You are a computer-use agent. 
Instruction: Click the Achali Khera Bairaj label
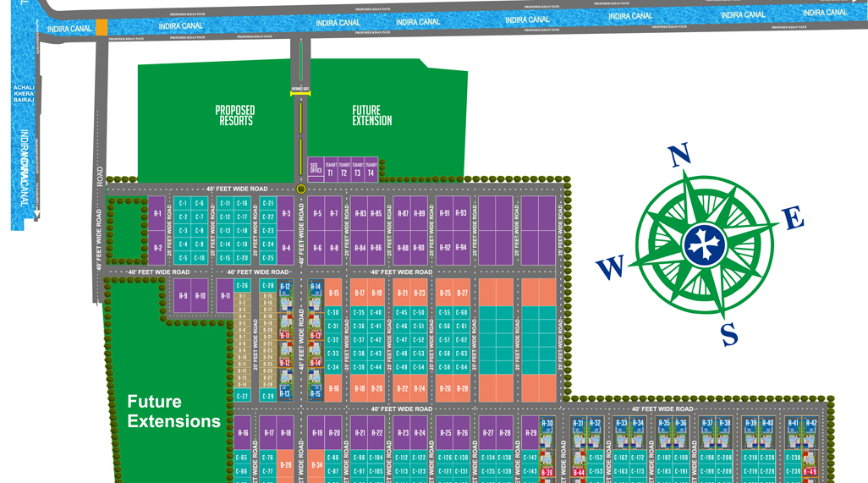pyautogui.click(x=24, y=94)
